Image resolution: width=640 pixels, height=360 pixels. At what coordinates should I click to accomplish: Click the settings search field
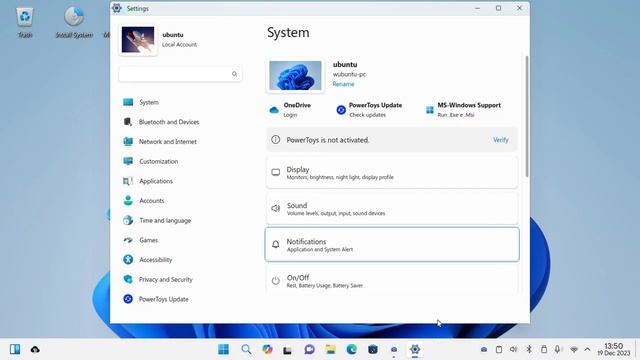pyautogui.click(x=180, y=74)
